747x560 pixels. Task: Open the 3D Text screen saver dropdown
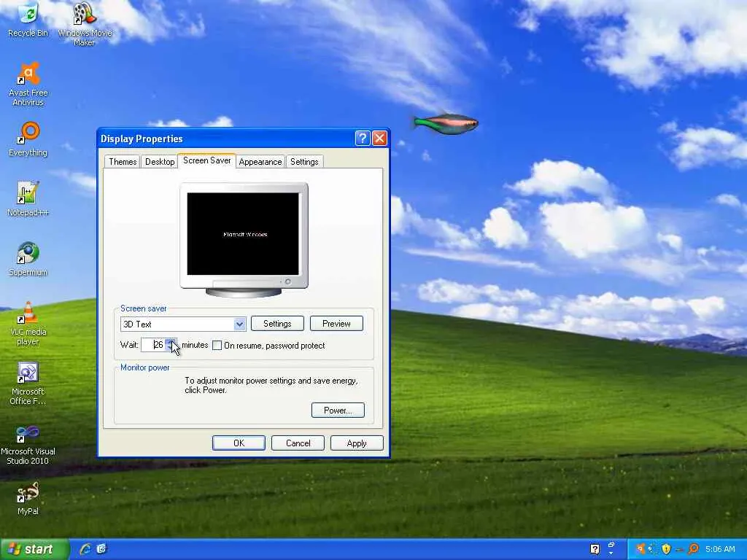point(239,324)
